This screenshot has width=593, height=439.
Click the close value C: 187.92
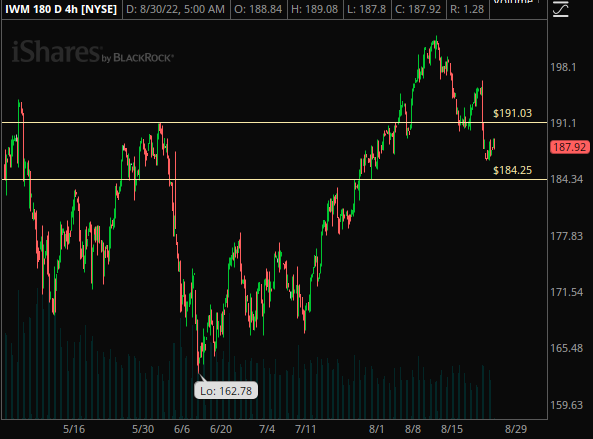[x=418, y=9]
